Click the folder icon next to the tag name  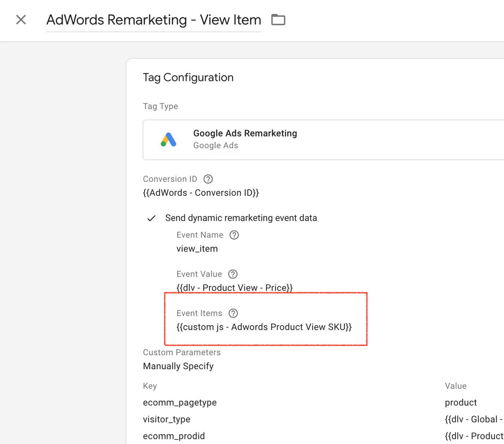[x=278, y=19]
